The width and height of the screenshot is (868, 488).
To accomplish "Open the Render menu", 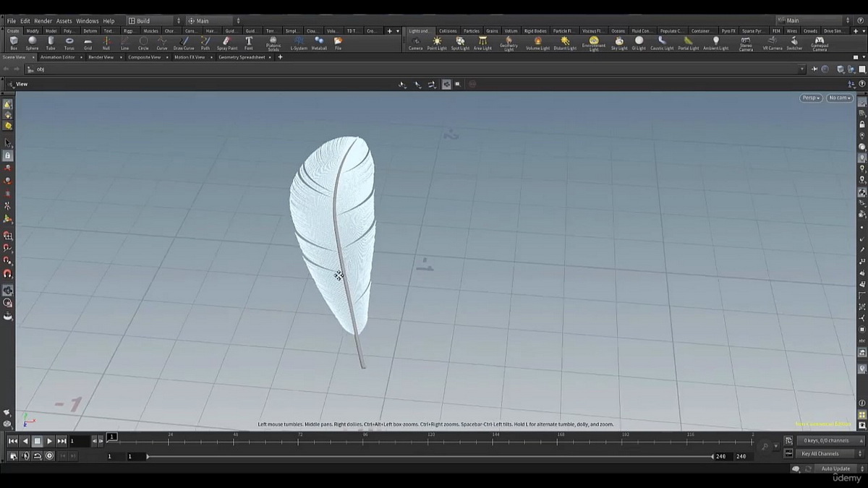I will click(43, 21).
